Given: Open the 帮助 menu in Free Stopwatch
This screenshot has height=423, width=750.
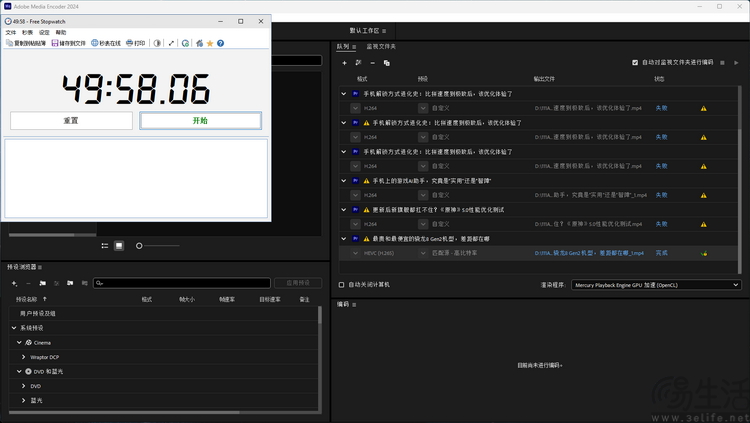Looking at the screenshot, I should coord(61,33).
